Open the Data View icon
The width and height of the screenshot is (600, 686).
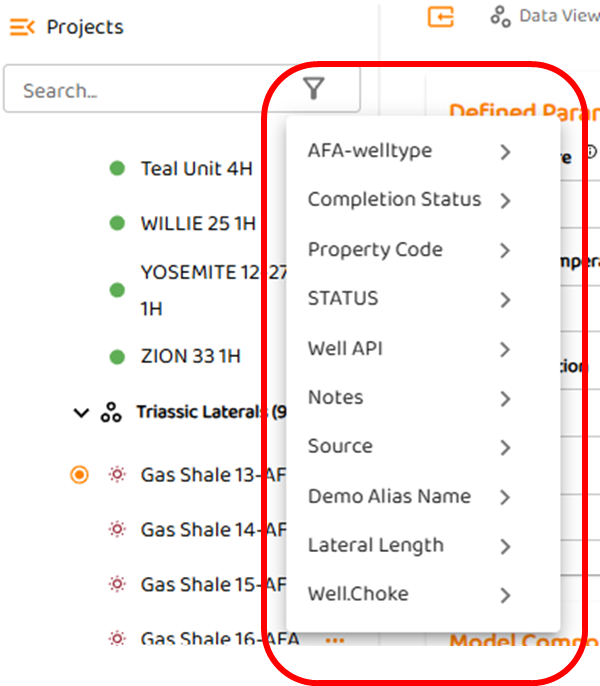[x=501, y=16]
